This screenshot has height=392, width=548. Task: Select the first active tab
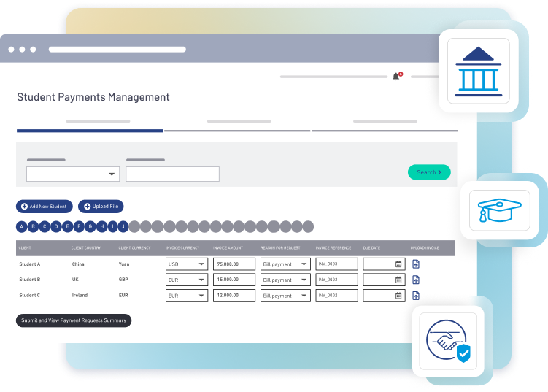[x=90, y=126]
